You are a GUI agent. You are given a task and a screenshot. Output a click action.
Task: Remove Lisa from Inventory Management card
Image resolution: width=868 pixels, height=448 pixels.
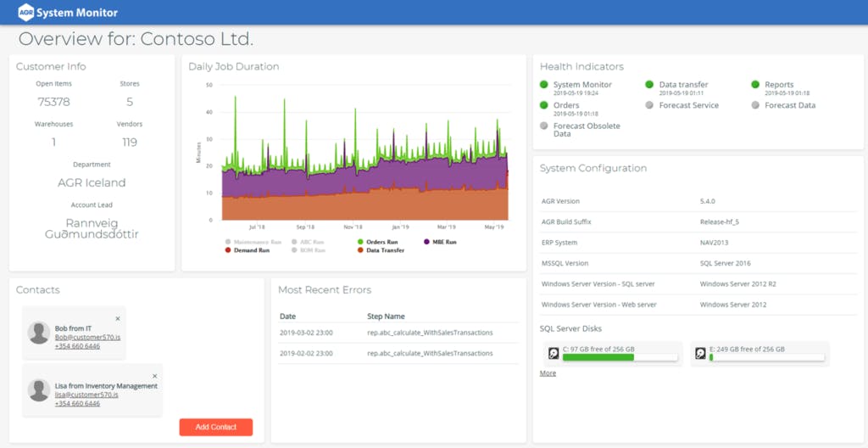tap(154, 376)
